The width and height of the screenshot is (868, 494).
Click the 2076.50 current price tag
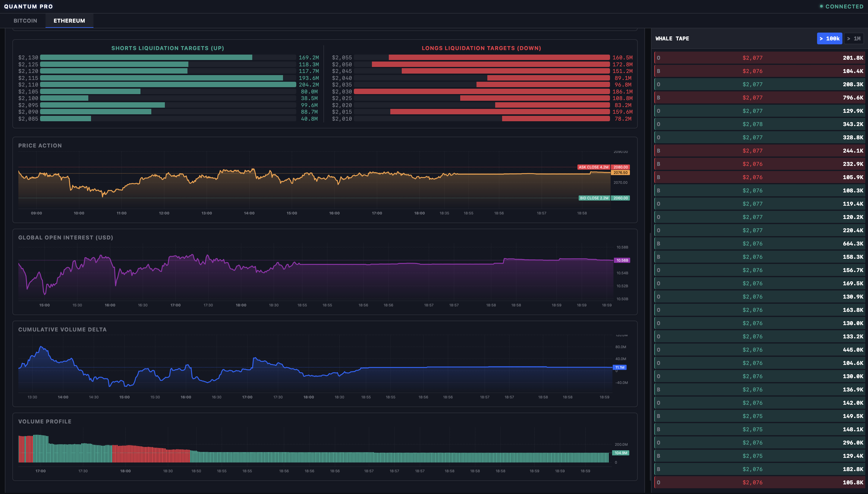pyautogui.click(x=620, y=173)
